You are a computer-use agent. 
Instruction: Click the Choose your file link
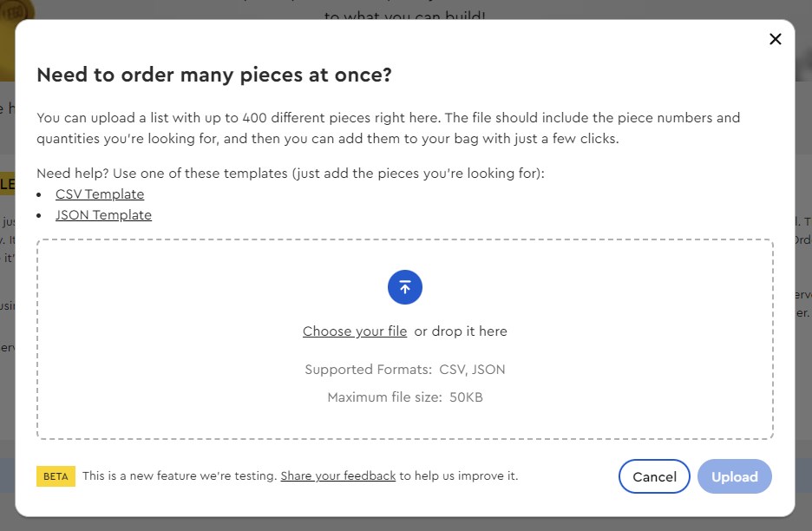pos(355,331)
